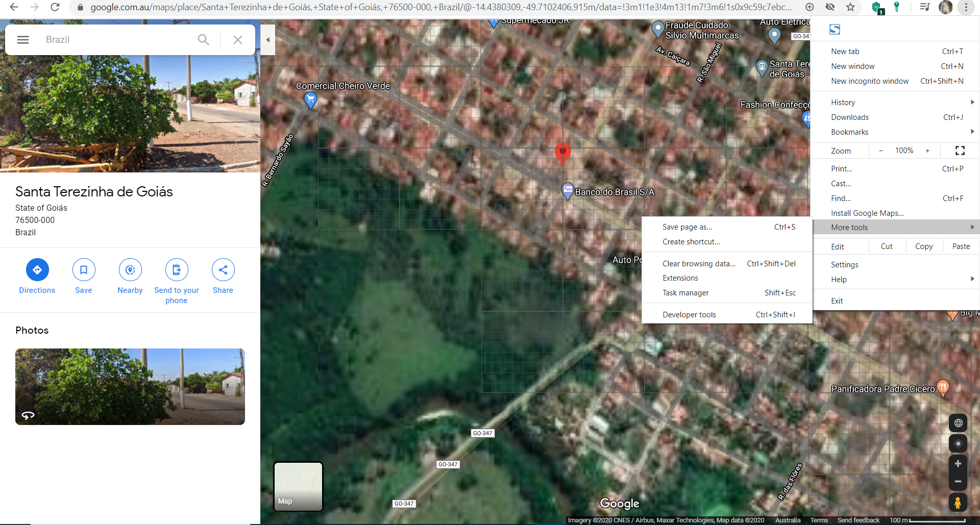Viewport: 980px width, 525px height.
Task: Click the green key extension icon
Action: (897, 7)
